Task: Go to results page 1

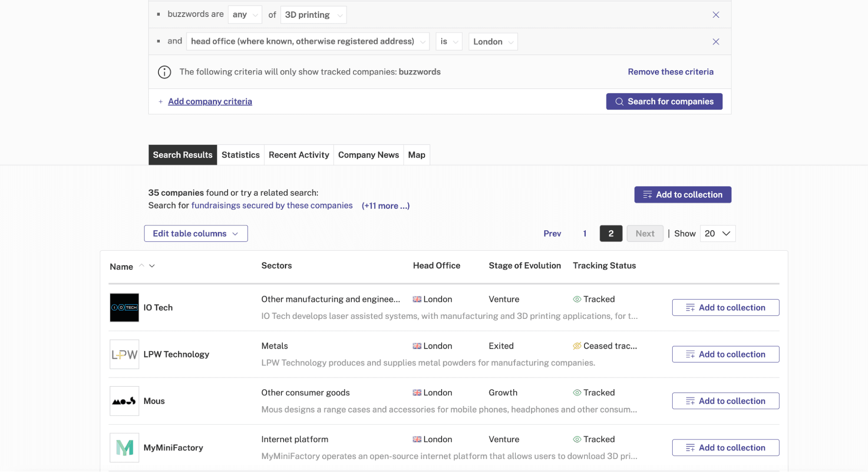Action: (585, 233)
